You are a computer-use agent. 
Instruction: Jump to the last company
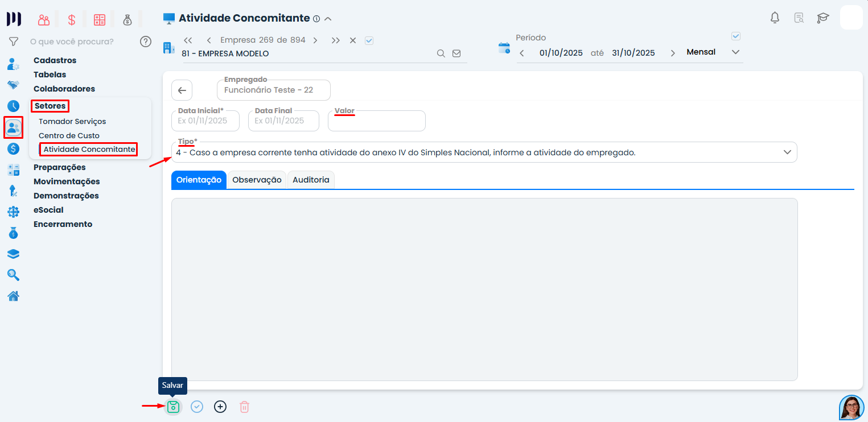click(x=336, y=40)
